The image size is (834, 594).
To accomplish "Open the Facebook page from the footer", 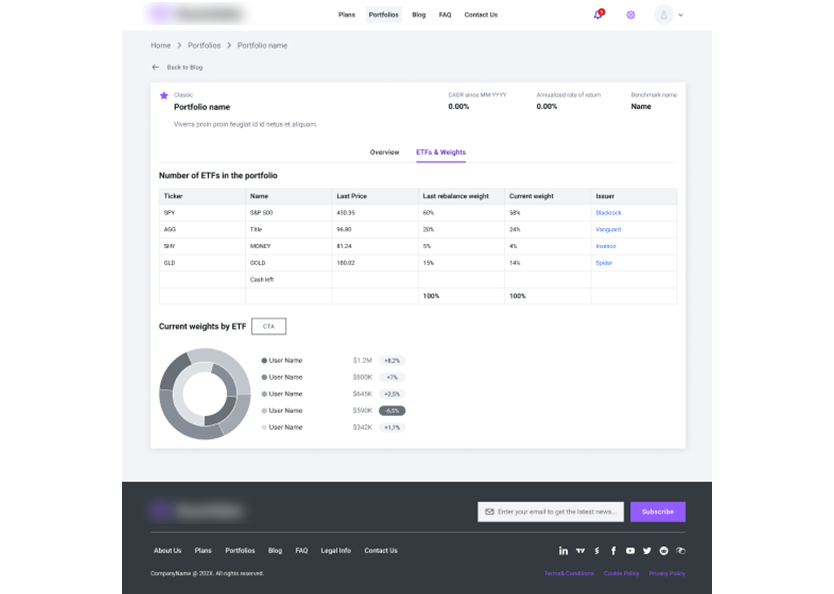I will point(613,551).
